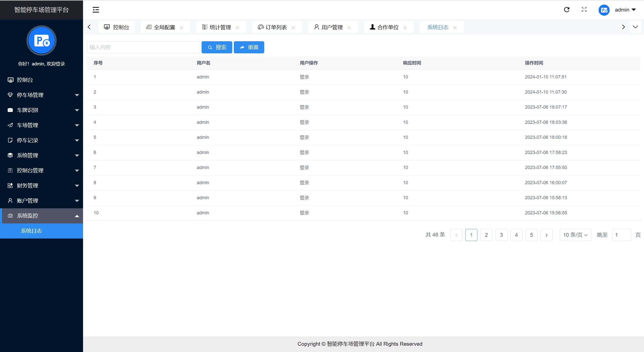Click the 搜索 search button
The image size is (644, 352).
point(217,47)
